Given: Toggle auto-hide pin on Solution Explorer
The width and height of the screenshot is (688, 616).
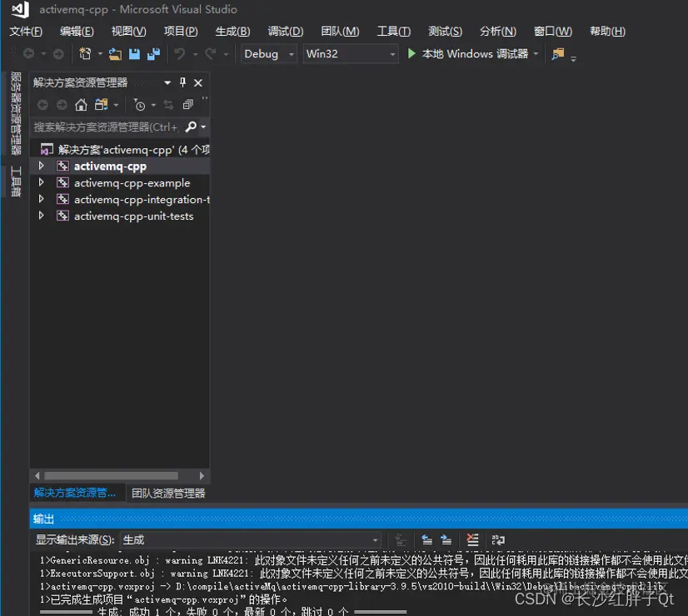Looking at the screenshot, I should tap(183, 82).
